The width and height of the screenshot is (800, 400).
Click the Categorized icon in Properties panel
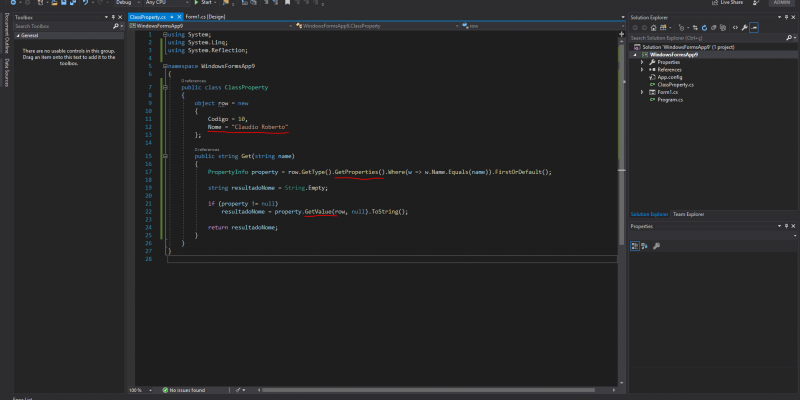pos(635,246)
